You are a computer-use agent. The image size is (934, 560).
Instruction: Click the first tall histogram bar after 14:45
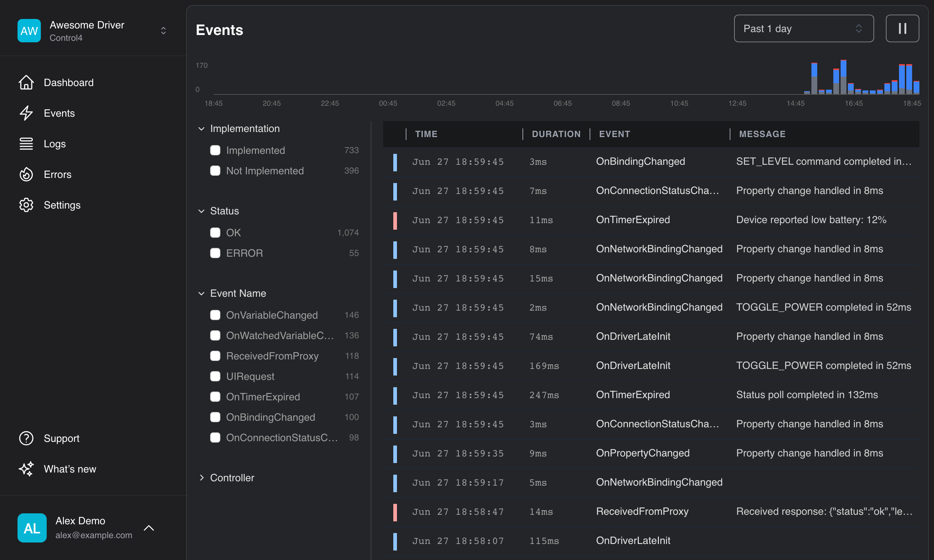pyautogui.click(x=814, y=78)
